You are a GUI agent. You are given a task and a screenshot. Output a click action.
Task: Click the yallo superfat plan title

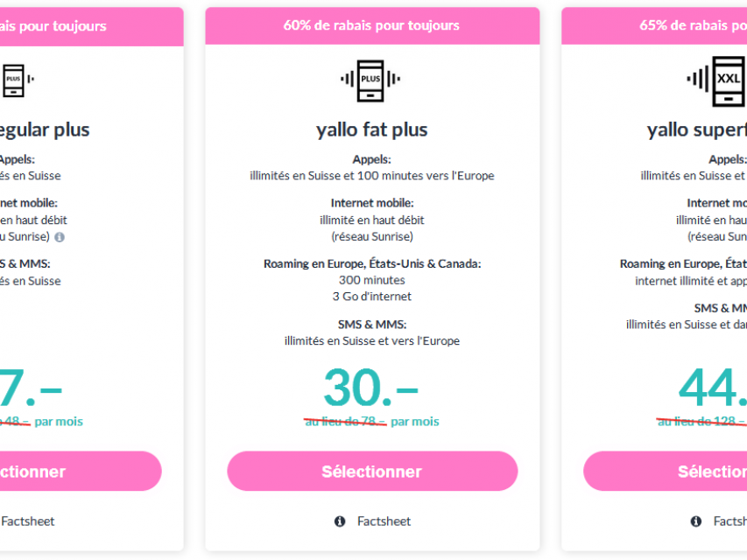coord(696,129)
